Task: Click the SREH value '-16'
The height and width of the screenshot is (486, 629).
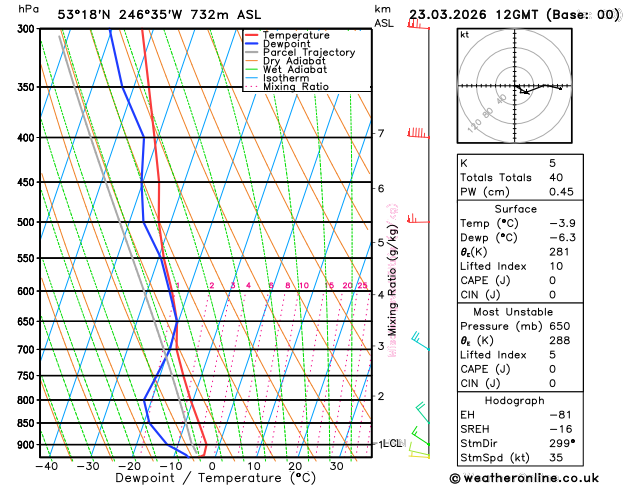Action: [x=561, y=429]
